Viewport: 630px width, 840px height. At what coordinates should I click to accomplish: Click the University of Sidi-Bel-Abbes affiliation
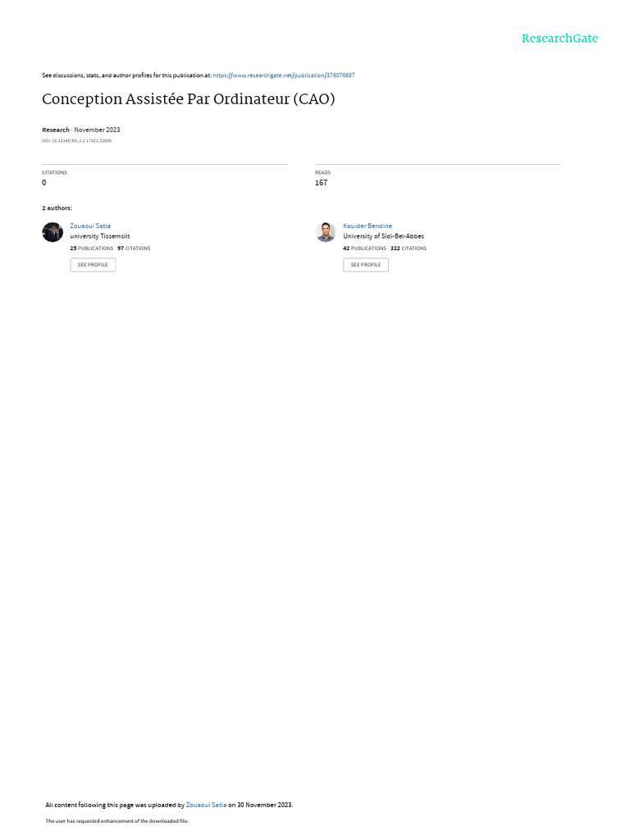[x=384, y=236]
